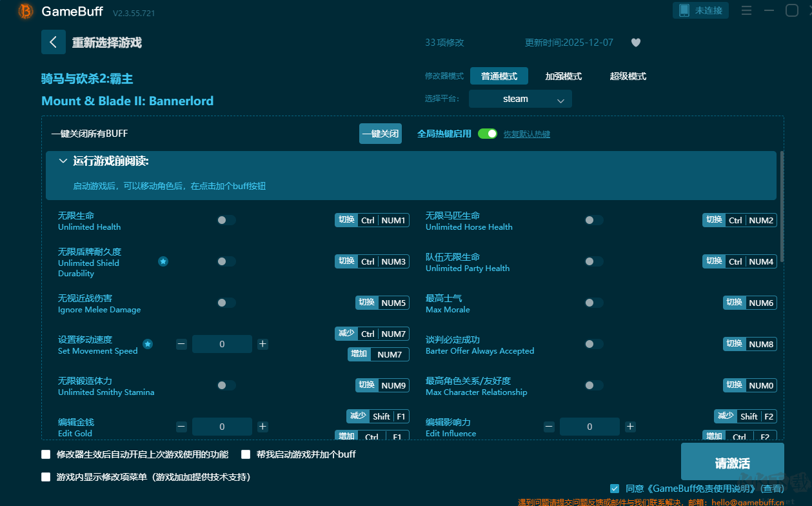Click the vertical scrollbar of cheat list
The image size is (812, 506).
click(x=782, y=207)
